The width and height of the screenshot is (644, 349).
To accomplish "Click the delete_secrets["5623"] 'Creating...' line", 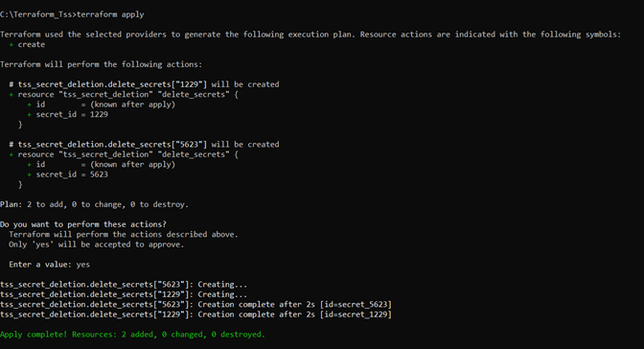I will (124, 285).
